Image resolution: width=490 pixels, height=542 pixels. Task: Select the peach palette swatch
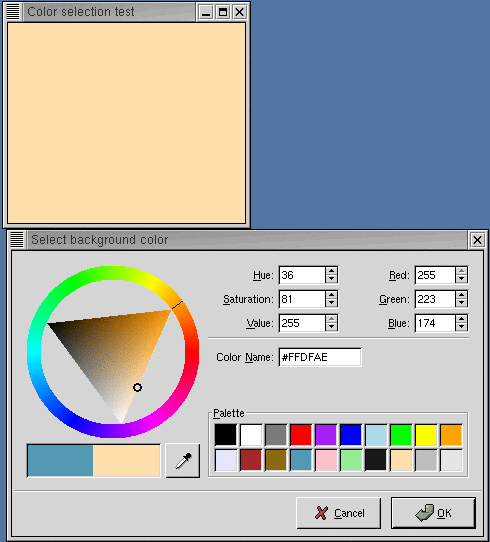(x=401, y=460)
